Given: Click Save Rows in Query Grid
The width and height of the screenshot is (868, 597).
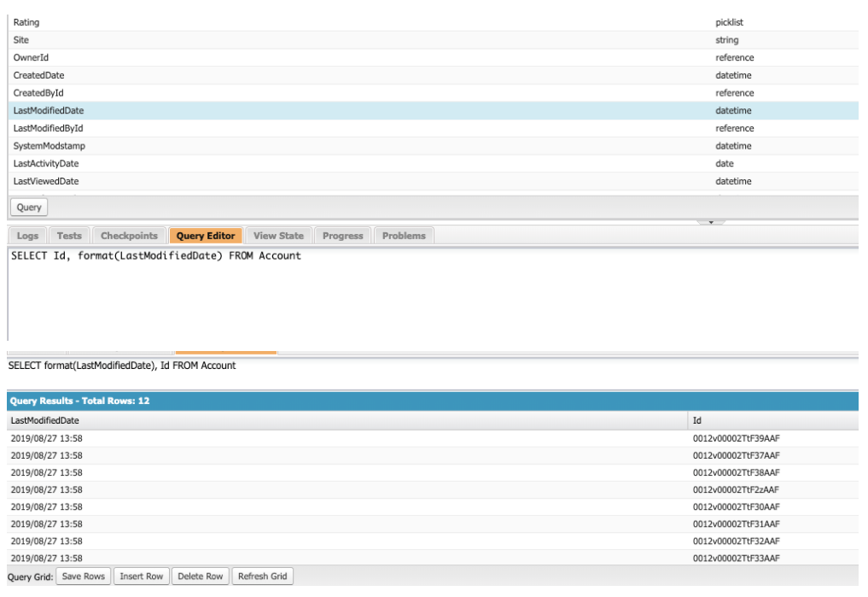Looking at the screenshot, I should click(x=84, y=577).
